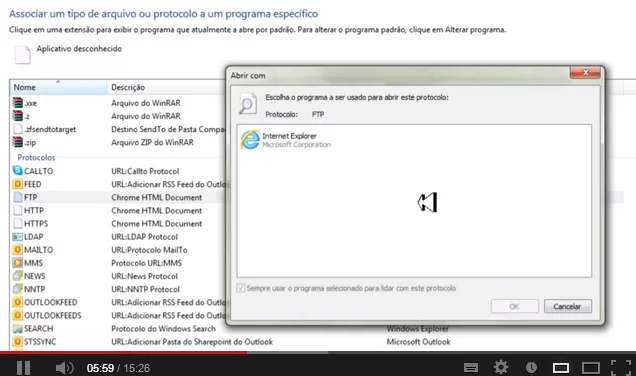
Task: Select 'Microsoft Outlook' in STSSYNC row
Action: point(419,342)
